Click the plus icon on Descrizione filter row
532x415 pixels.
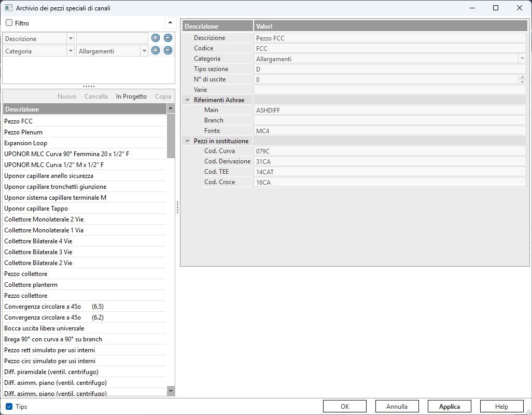pyautogui.click(x=155, y=38)
